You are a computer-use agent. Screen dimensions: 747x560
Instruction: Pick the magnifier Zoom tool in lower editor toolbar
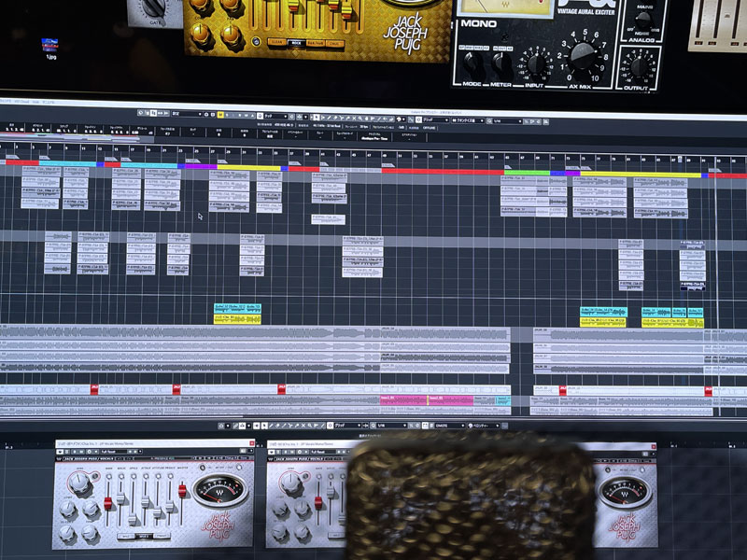[309, 426]
